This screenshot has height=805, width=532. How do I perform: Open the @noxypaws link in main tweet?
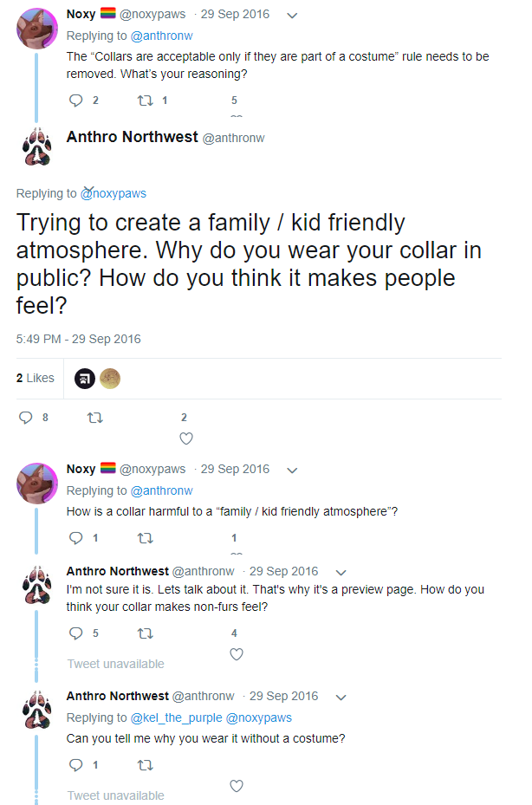point(114,194)
